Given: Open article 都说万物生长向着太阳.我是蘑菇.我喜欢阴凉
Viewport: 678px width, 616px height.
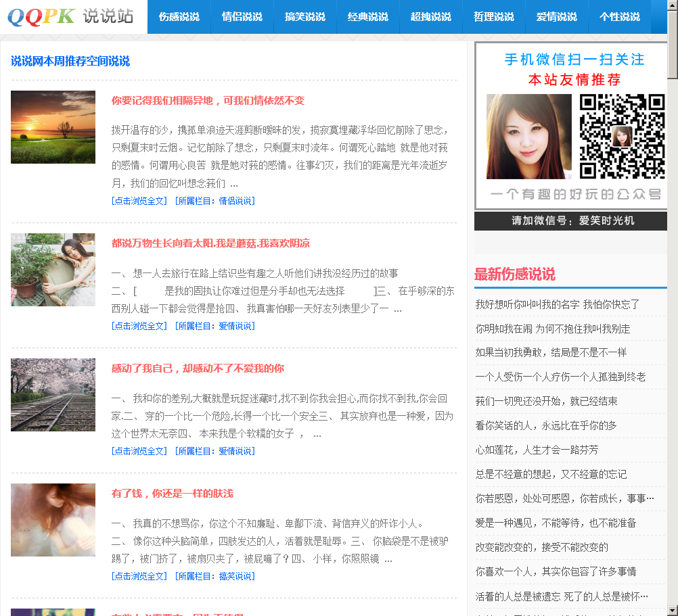Looking at the screenshot, I should tap(210, 243).
